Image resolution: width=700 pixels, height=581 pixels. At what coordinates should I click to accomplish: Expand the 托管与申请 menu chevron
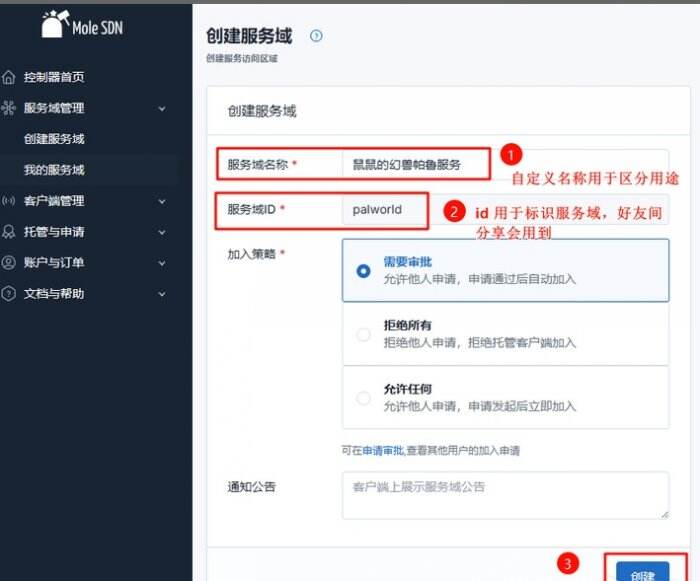[163, 232]
